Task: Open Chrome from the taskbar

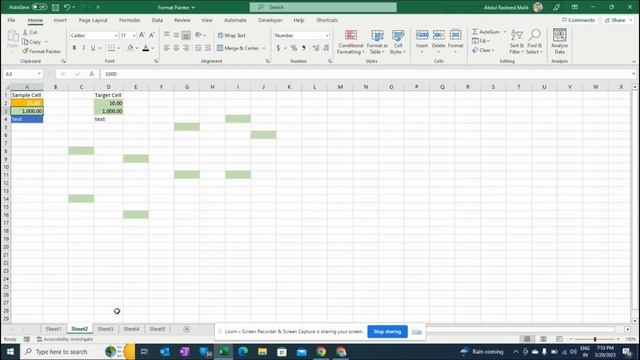Action: [321, 351]
